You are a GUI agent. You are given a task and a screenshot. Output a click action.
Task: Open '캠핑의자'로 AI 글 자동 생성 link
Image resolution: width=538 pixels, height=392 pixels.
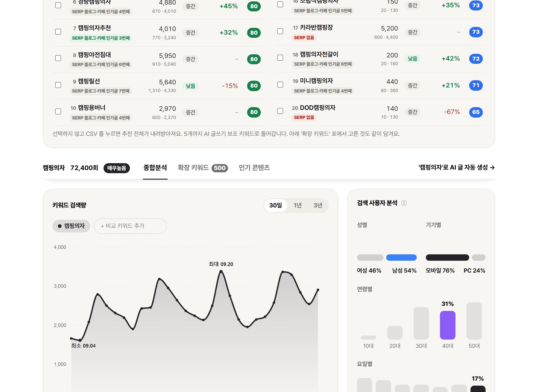[x=457, y=168]
